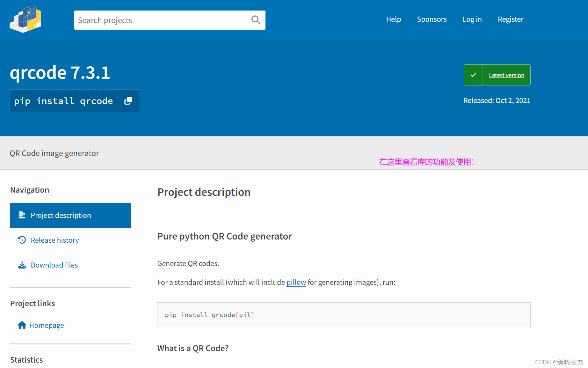Viewport: 588px width, 368px height.
Task: Click the Release history clock icon
Action: (22, 240)
